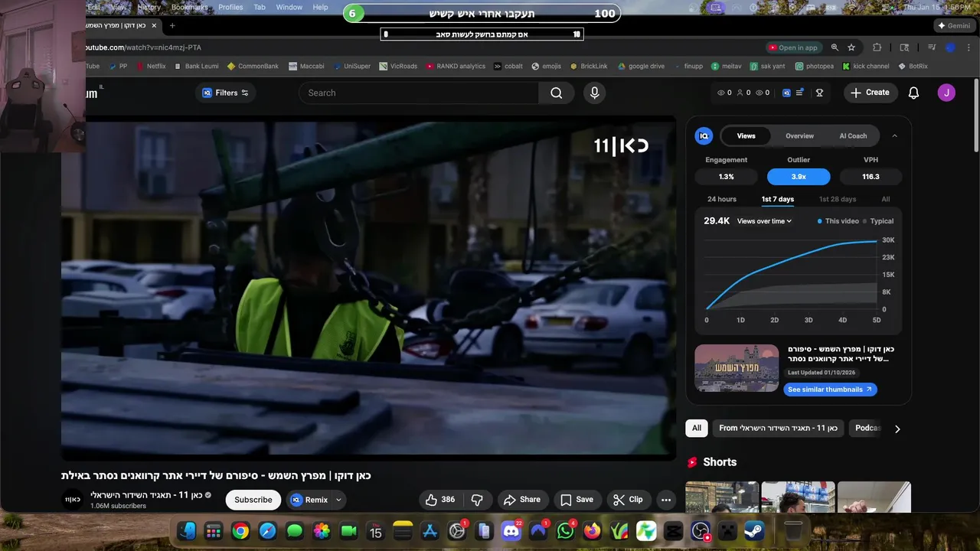Open App Store from the dock
This screenshot has width=980, height=551.
pyautogui.click(x=430, y=530)
